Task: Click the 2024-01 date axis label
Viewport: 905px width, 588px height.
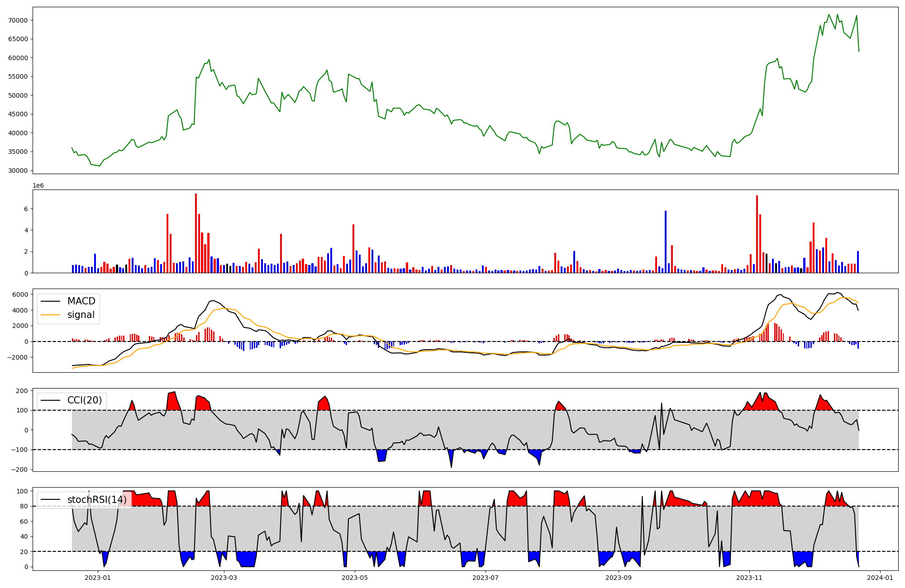Action: [880, 578]
